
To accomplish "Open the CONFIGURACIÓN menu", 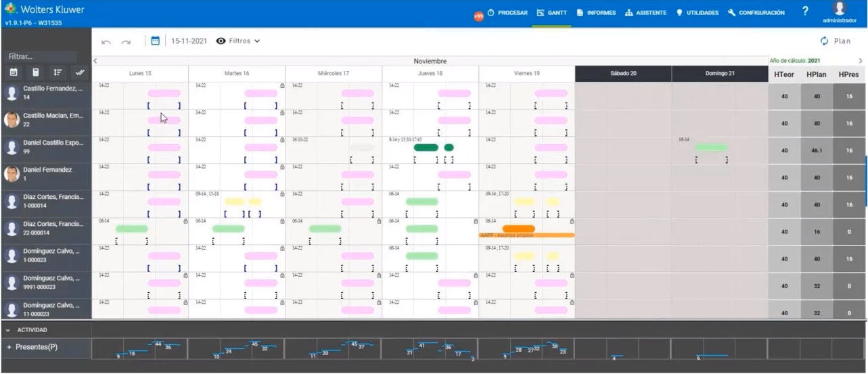I will 756,13.
